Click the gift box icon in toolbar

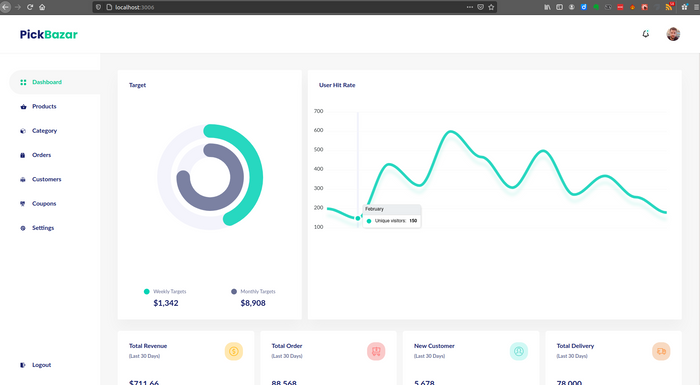[x=684, y=7]
